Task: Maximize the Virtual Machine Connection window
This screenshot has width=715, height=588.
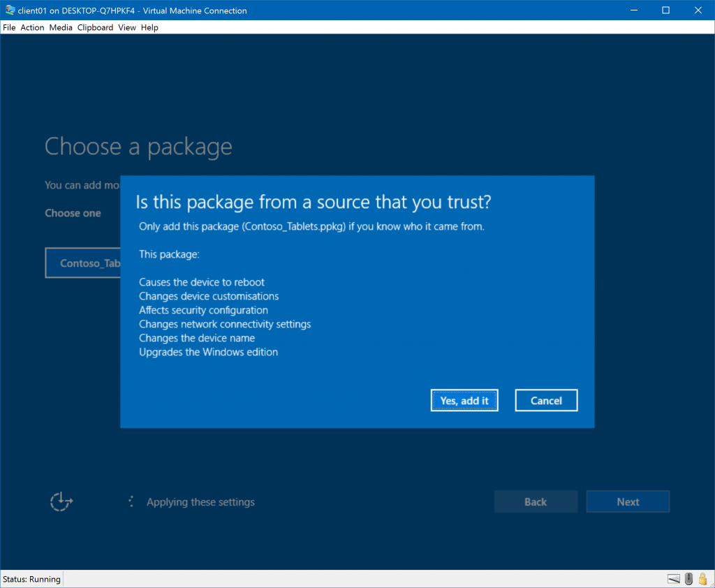Action: (665, 10)
